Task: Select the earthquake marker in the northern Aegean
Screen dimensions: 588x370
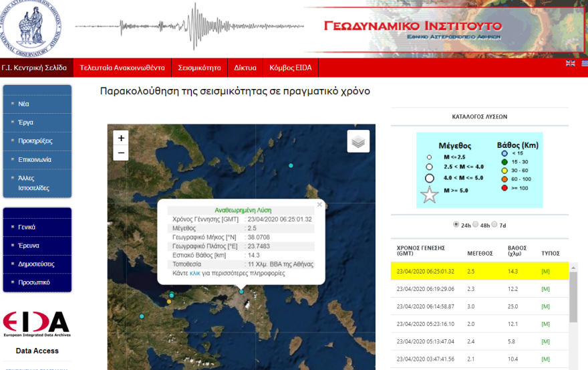Action: (x=291, y=166)
